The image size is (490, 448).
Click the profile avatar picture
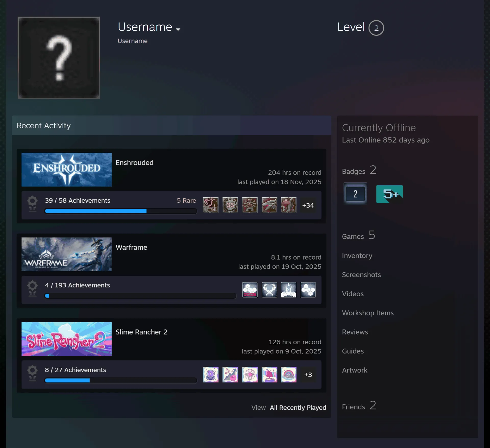59,58
